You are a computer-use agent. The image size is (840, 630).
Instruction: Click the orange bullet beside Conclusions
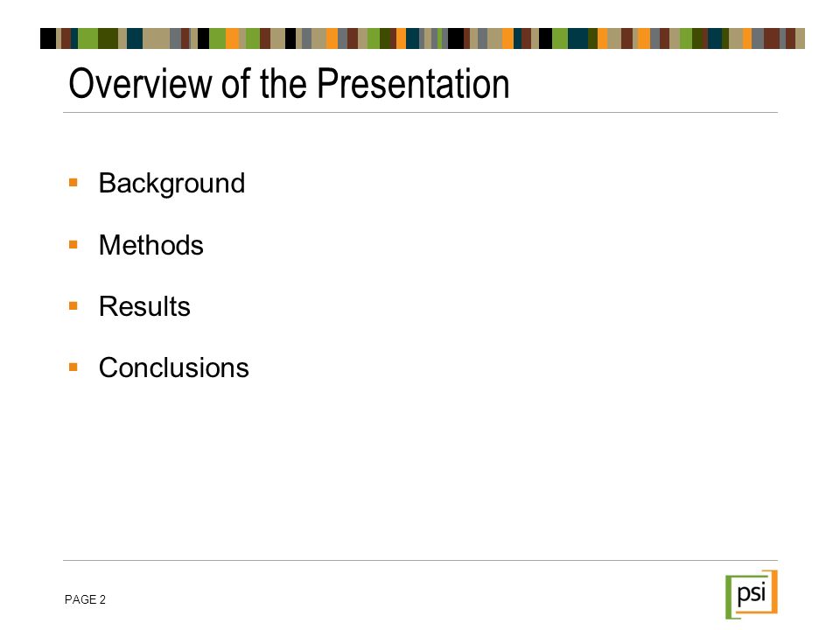coord(73,367)
